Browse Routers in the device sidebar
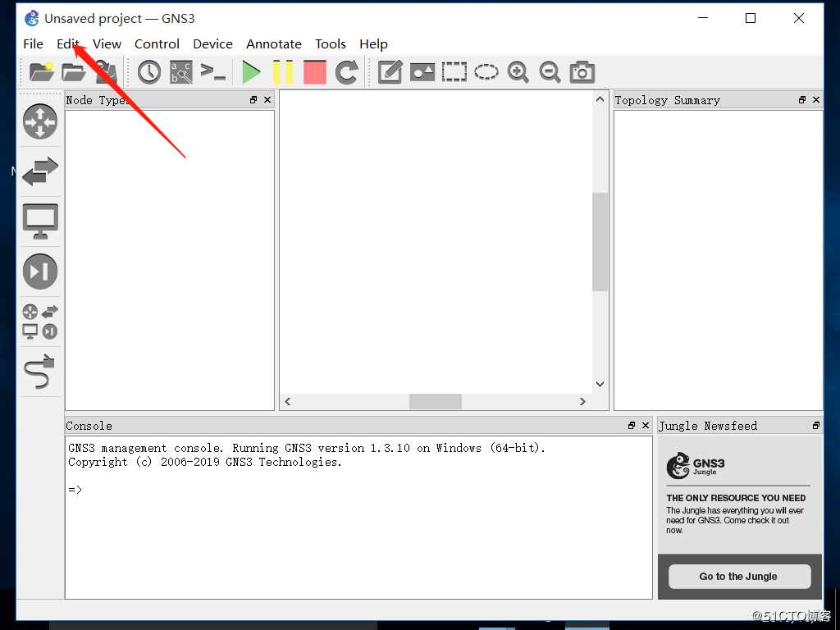This screenshot has height=630, width=840. tap(40, 121)
